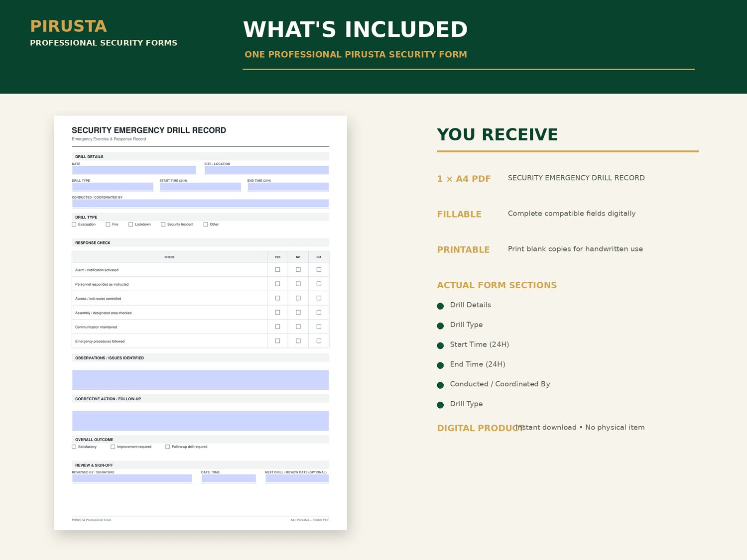Click the sign-off Date / Time field
This screenshot has width=747, height=560.
(x=229, y=478)
